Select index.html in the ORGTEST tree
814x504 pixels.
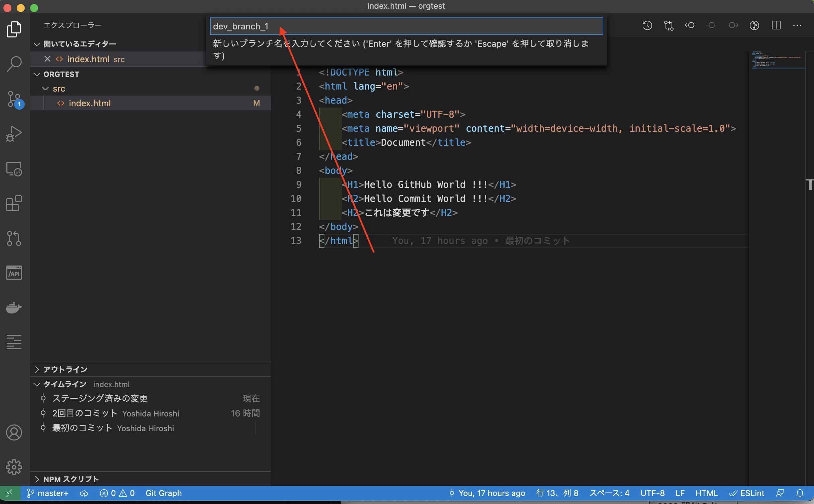click(150, 103)
